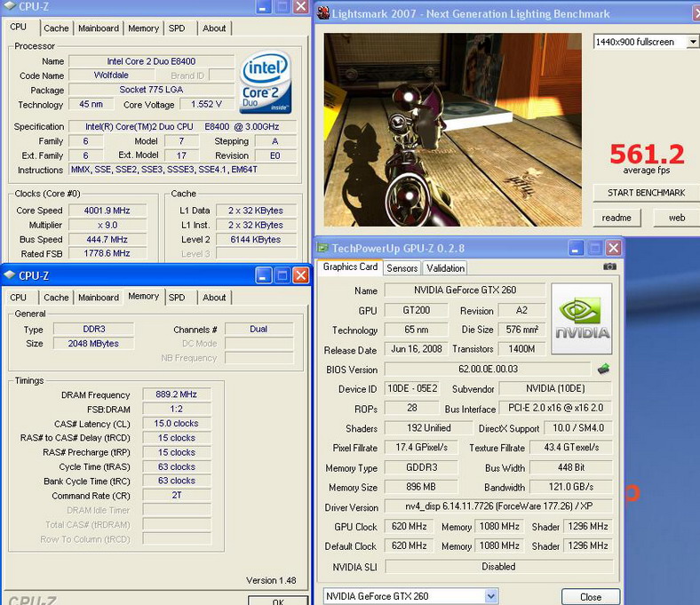
Task: Select Graphics Card tab in GPU-Z
Action: click(351, 267)
